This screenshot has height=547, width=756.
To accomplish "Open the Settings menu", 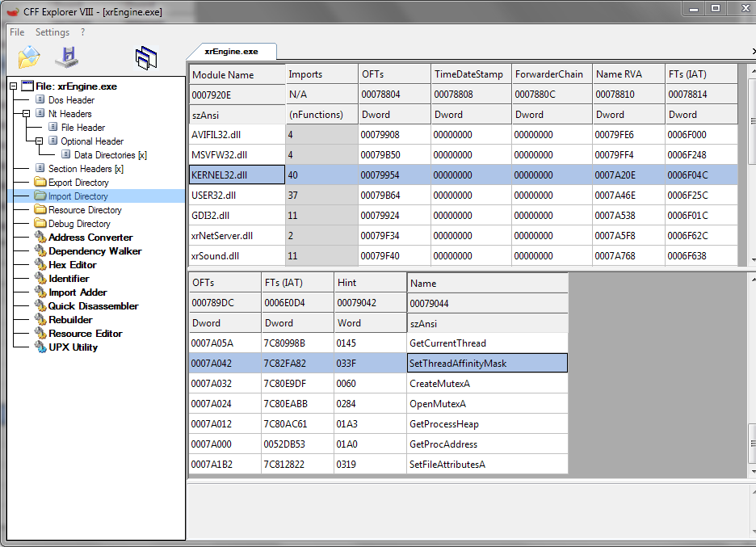I will [52, 32].
